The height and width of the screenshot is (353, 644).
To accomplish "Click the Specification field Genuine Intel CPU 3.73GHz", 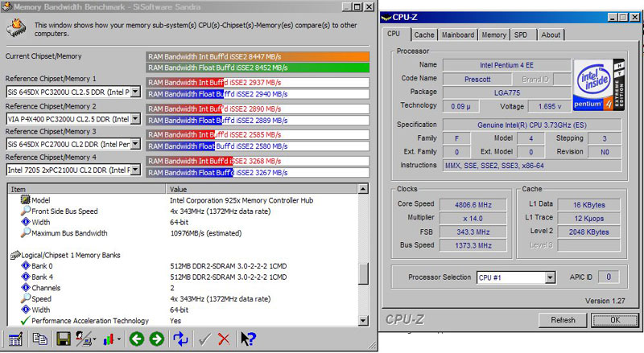I will point(532,125).
